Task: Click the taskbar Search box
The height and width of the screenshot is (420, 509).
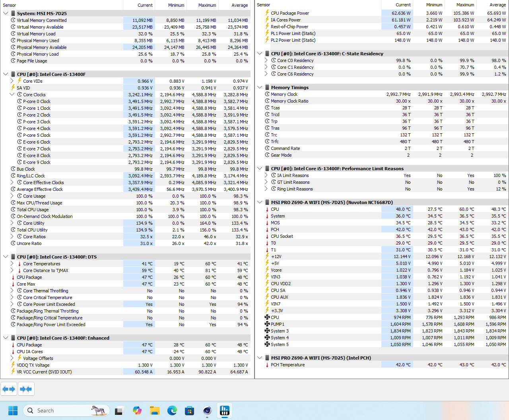Action: (x=66, y=410)
